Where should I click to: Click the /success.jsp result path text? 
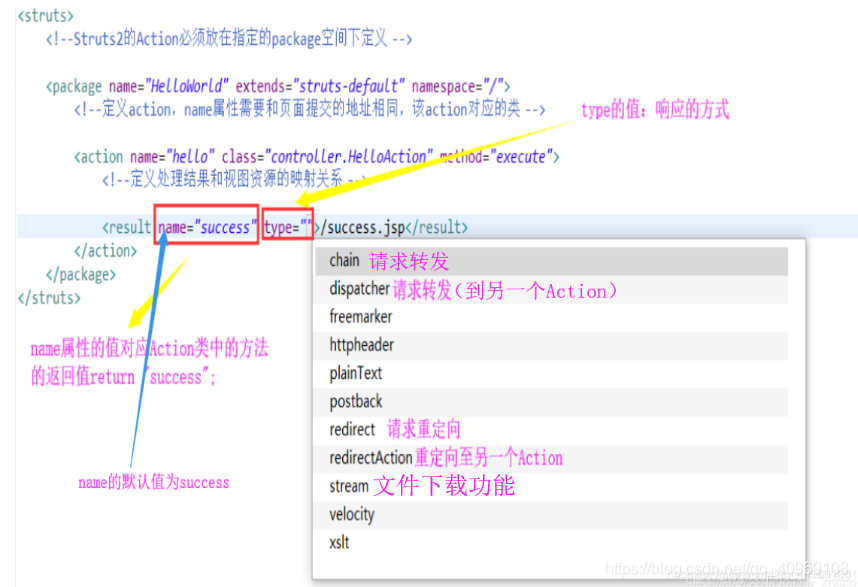(364, 227)
